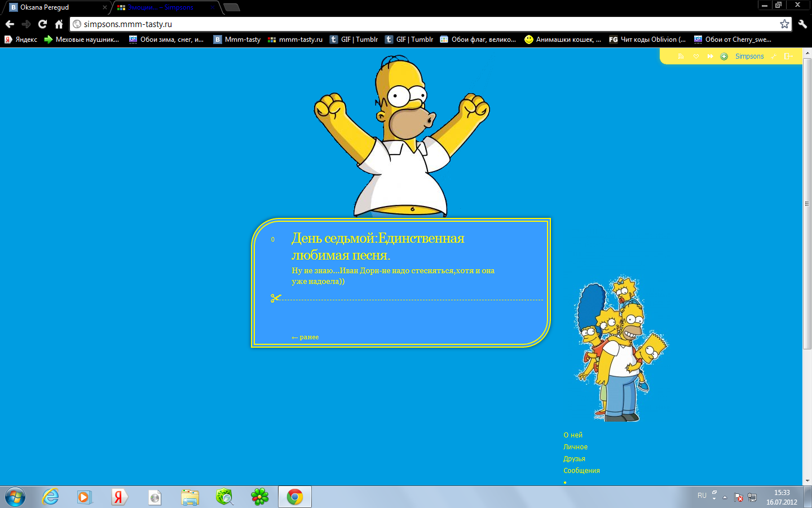Open the Анимашки кошек bookmark

tap(563, 40)
